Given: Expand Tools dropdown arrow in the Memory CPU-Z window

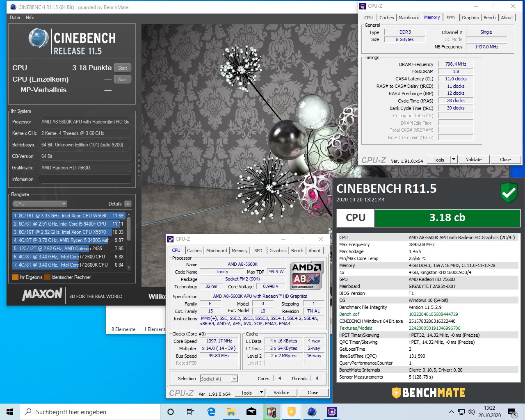Looking at the screenshot, I should click(x=454, y=160).
